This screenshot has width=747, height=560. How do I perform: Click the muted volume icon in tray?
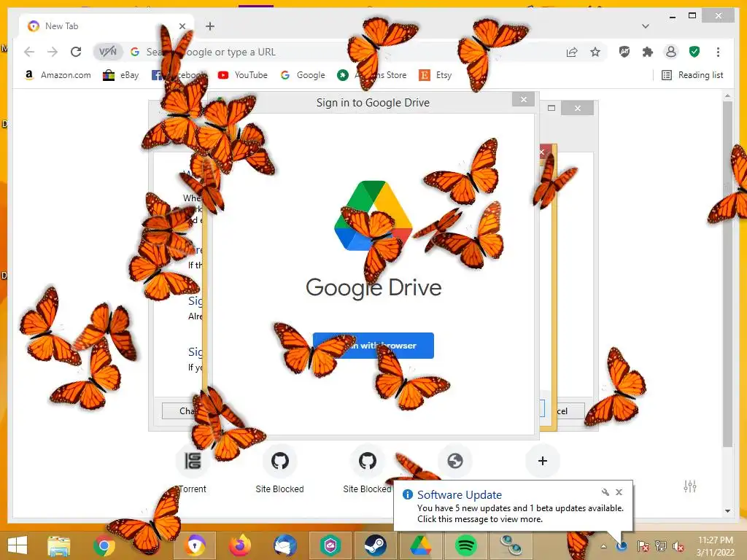(678, 545)
